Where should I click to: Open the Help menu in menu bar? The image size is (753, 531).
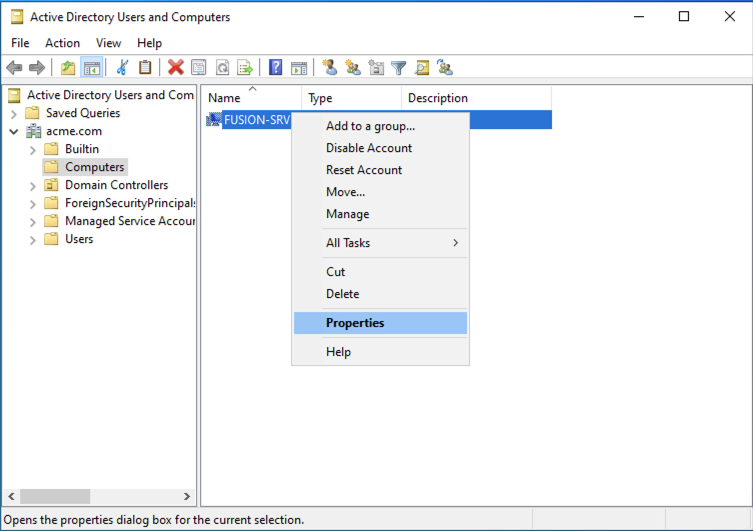point(149,43)
